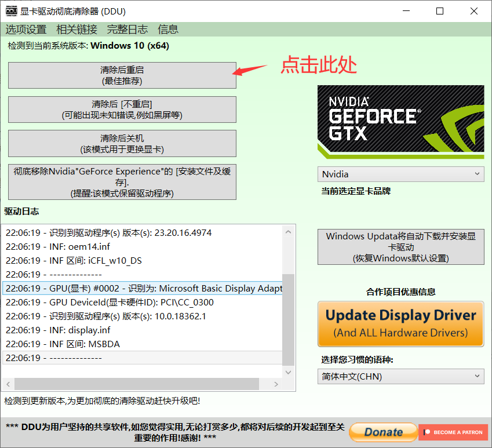The width and height of the screenshot is (492, 448).
Task: Click 清除后 [不重启] button
Action: (x=122, y=110)
